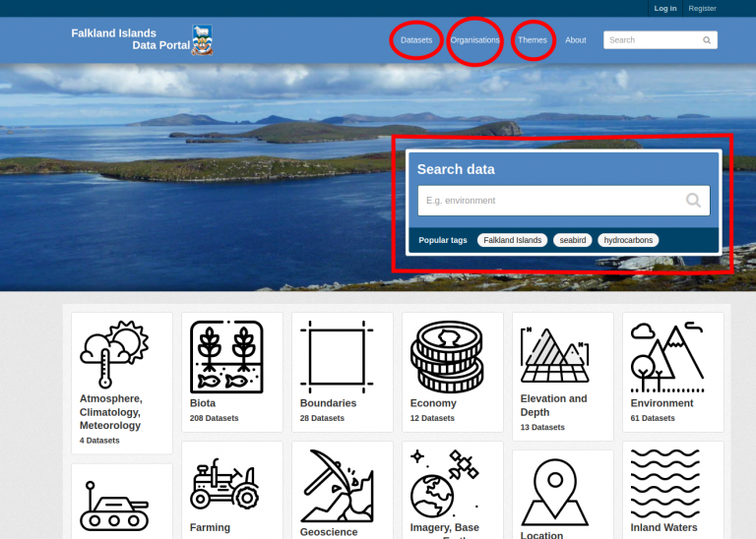Screen dimensions: 756x539
Task: Open the Atmosphere, Climatology, Meteorology theme icon
Action: pyautogui.click(x=115, y=354)
